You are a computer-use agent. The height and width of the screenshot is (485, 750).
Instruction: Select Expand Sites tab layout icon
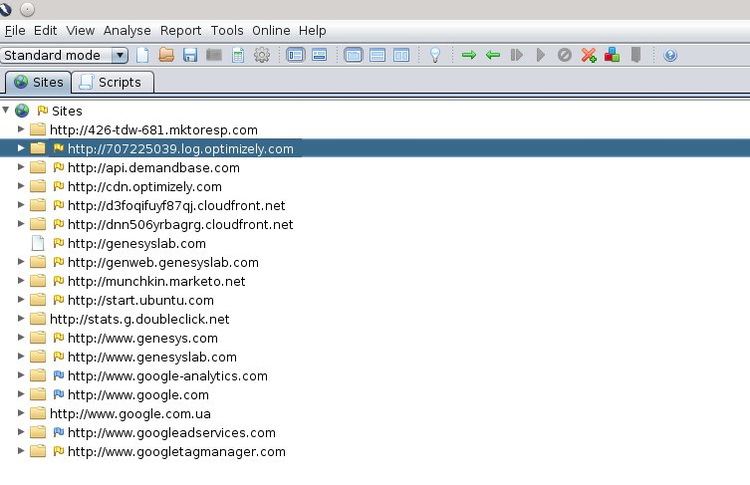353,55
